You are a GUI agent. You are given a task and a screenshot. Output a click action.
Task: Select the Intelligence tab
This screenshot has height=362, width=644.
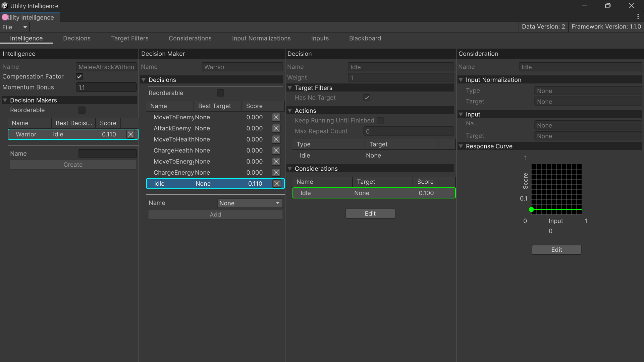(x=26, y=38)
